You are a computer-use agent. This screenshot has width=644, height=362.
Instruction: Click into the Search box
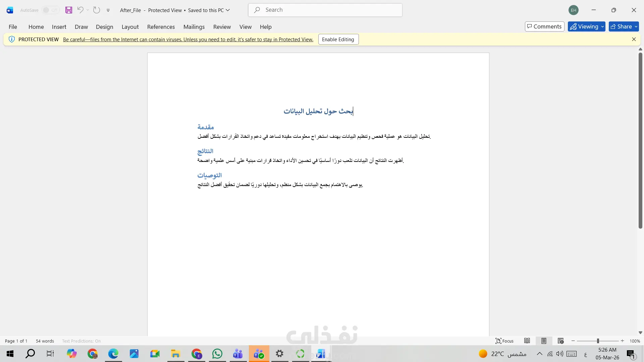click(325, 10)
